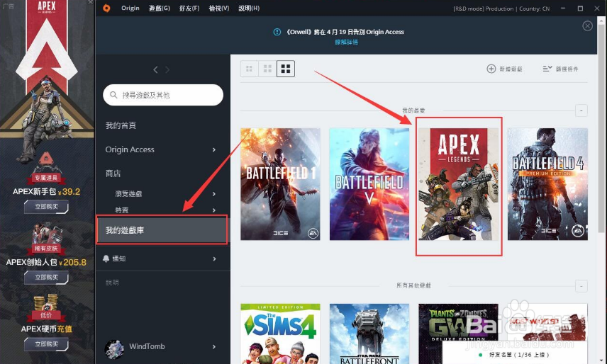Collapse the 所有其他遊戲 section
The image size is (607, 364).
[x=581, y=286]
